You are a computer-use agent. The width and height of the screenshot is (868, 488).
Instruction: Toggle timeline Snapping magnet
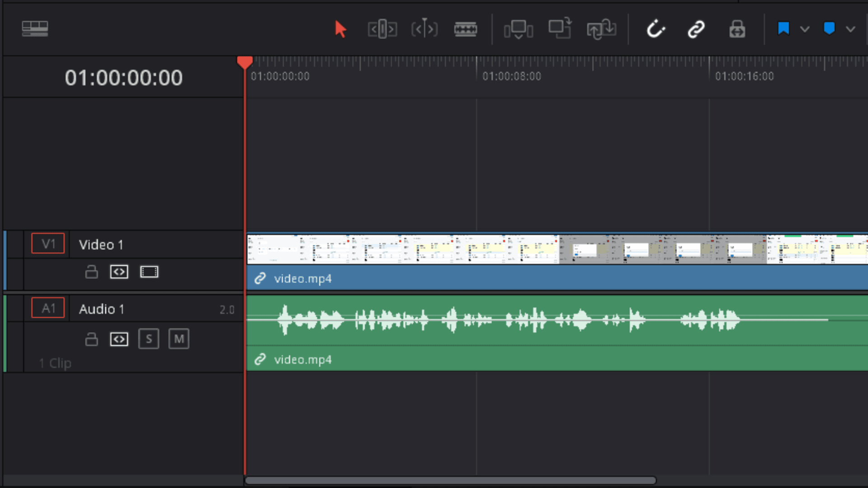pyautogui.click(x=655, y=29)
